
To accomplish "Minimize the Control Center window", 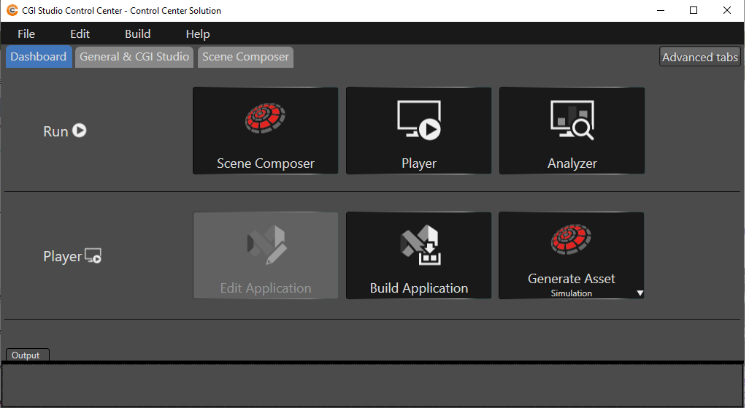I will point(660,10).
